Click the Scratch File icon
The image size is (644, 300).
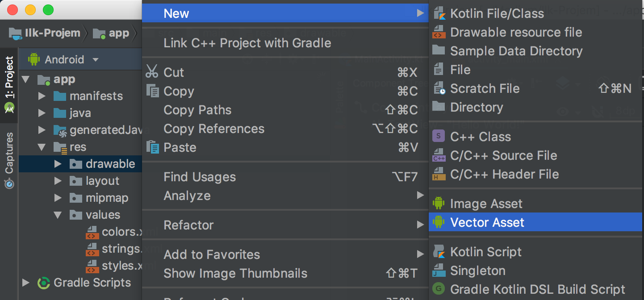pyautogui.click(x=439, y=88)
